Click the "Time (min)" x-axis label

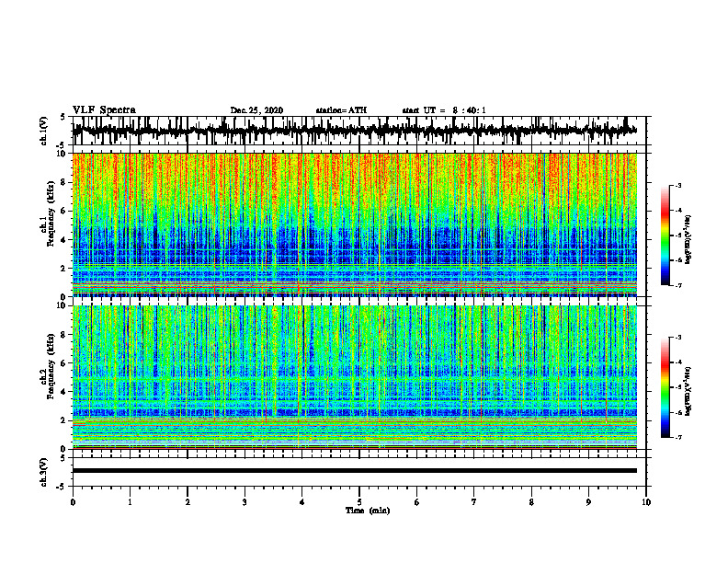coord(368,511)
